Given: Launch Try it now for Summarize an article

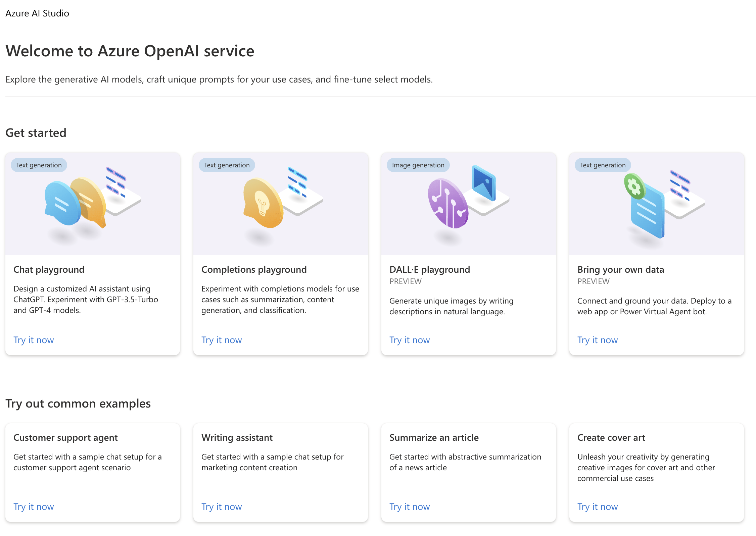Looking at the screenshot, I should point(410,506).
